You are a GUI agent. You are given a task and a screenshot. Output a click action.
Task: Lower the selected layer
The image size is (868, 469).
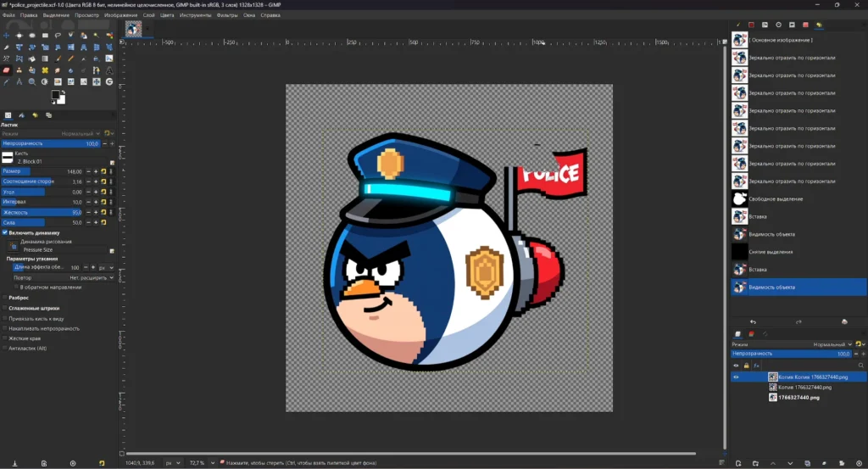(790, 463)
